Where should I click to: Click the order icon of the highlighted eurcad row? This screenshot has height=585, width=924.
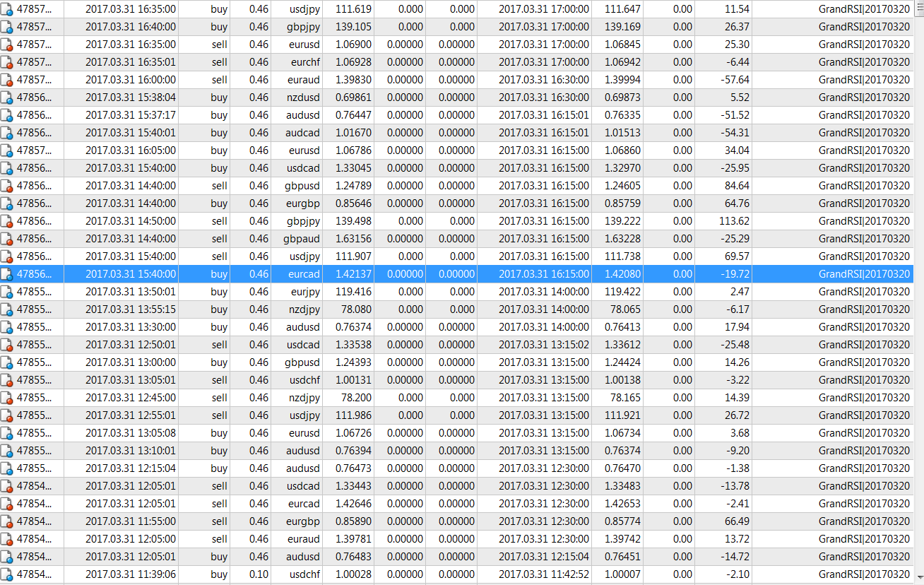point(7,274)
